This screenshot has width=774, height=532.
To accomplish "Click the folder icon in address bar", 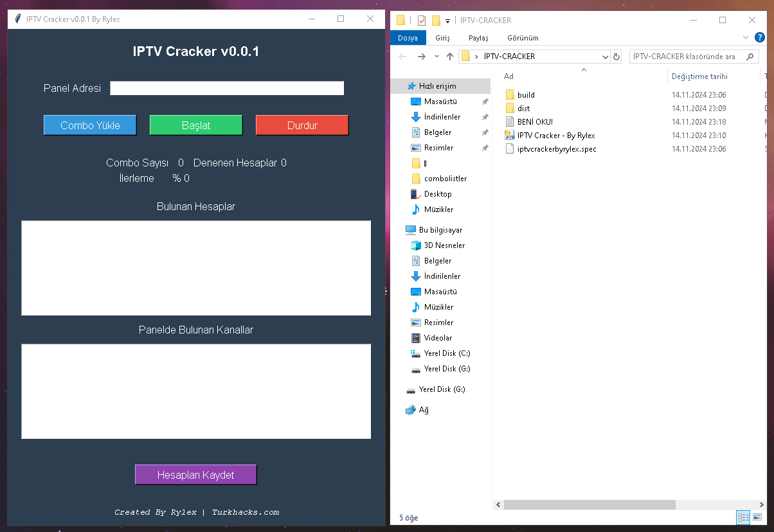I will 466,57.
